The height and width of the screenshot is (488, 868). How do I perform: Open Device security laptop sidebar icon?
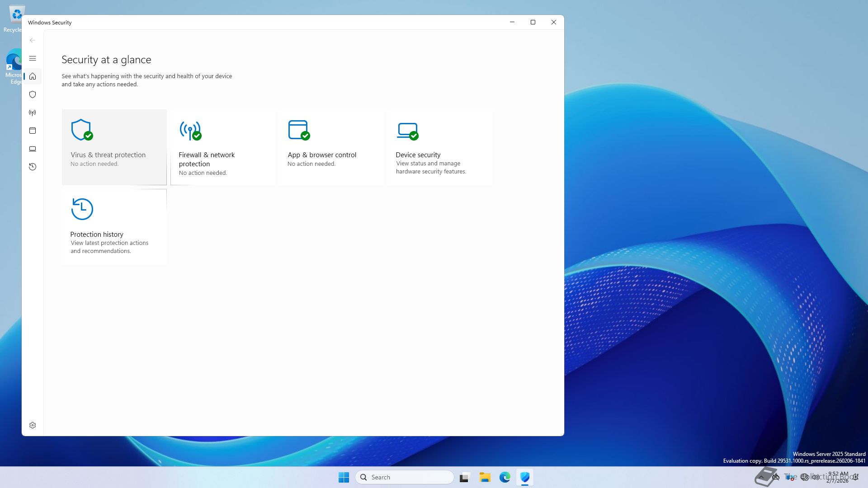point(33,149)
